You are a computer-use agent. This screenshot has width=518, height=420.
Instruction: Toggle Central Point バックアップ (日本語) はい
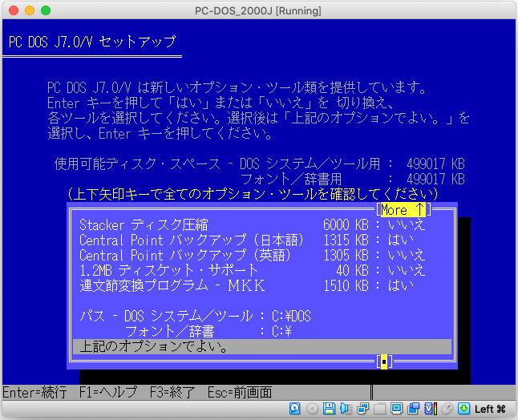point(400,240)
